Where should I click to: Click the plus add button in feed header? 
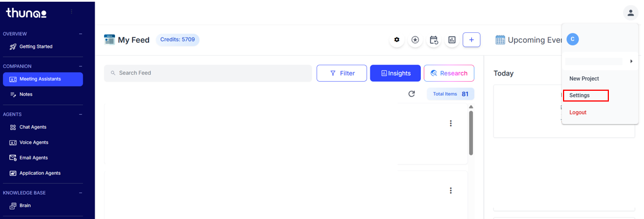tap(471, 40)
